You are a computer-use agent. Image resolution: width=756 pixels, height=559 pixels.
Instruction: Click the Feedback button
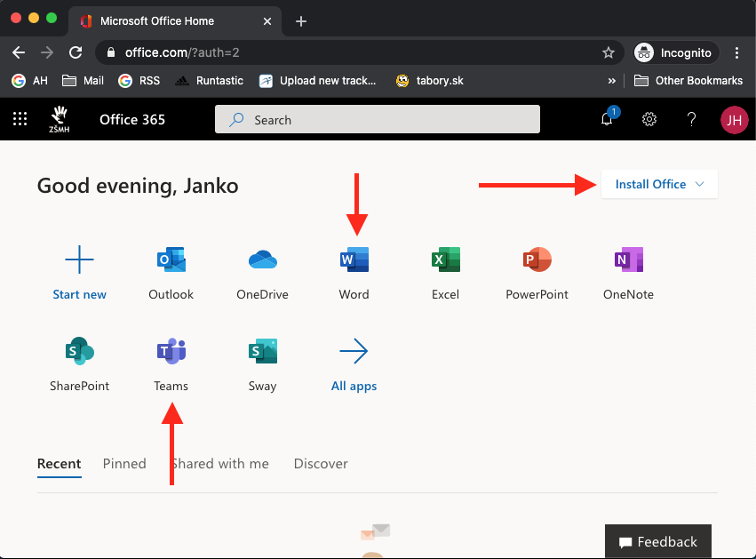[658, 541]
